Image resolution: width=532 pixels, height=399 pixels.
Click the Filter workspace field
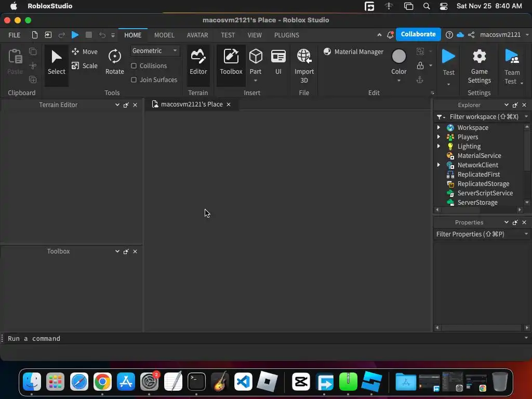pyautogui.click(x=484, y=117)
